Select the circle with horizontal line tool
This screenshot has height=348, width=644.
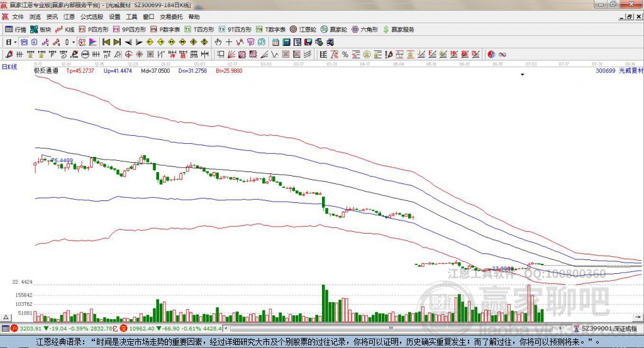[85, 54]
